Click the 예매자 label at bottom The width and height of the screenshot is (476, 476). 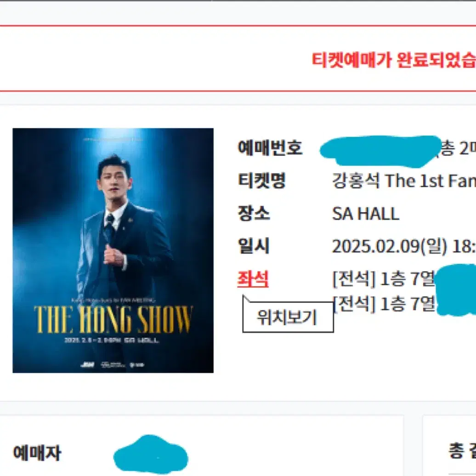[x=37, y=453]
